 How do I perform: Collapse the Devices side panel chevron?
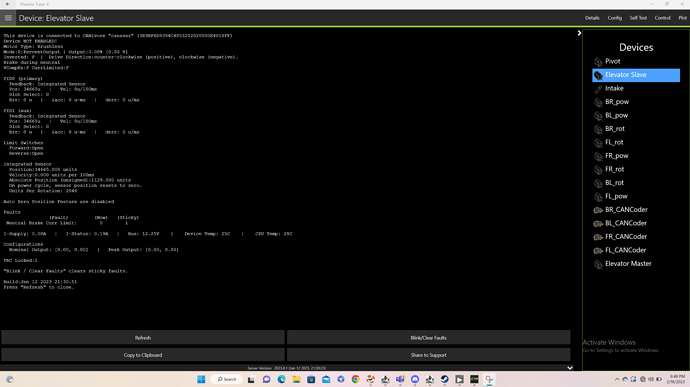pos(579,33)
